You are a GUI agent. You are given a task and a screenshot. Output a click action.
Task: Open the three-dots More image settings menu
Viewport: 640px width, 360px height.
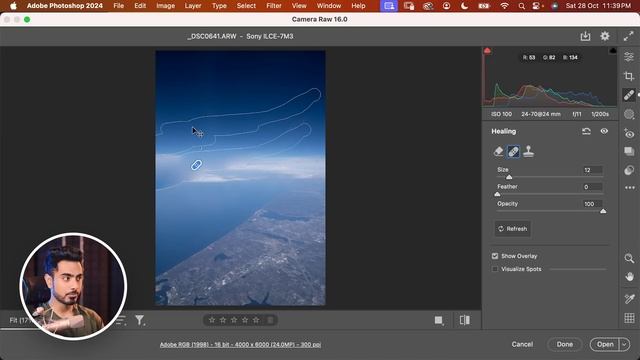pos(630,188)
